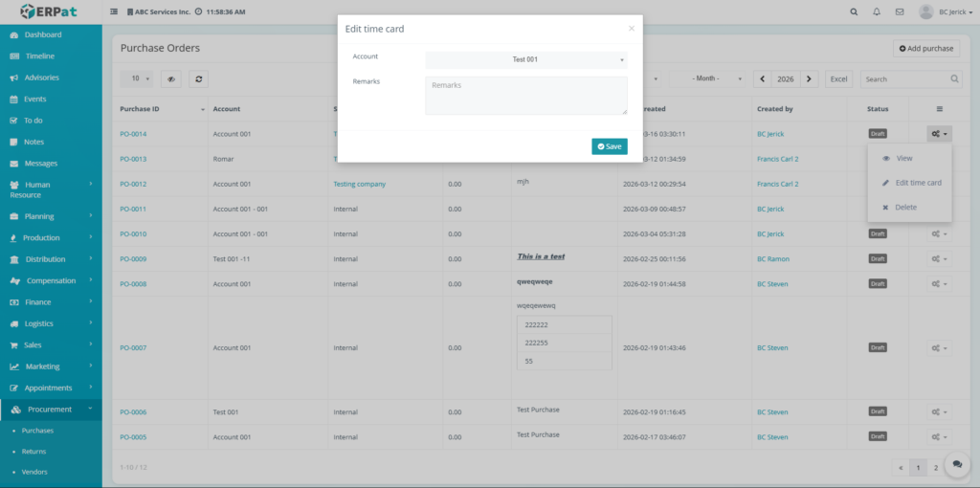Close the Edit time card dialog
The image size is (980, 488).
click(631, 29)
